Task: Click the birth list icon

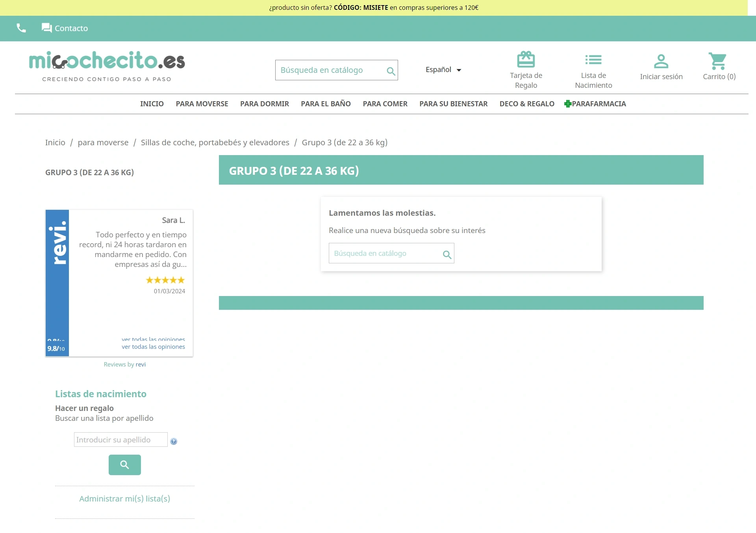Action: pyautogui.click(x=593, y=60)
